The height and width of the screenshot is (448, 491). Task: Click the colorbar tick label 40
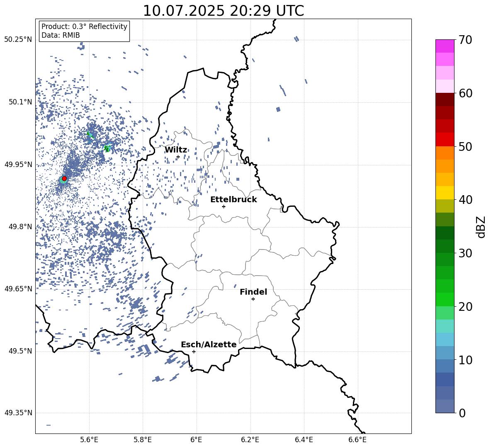[465, 200]
